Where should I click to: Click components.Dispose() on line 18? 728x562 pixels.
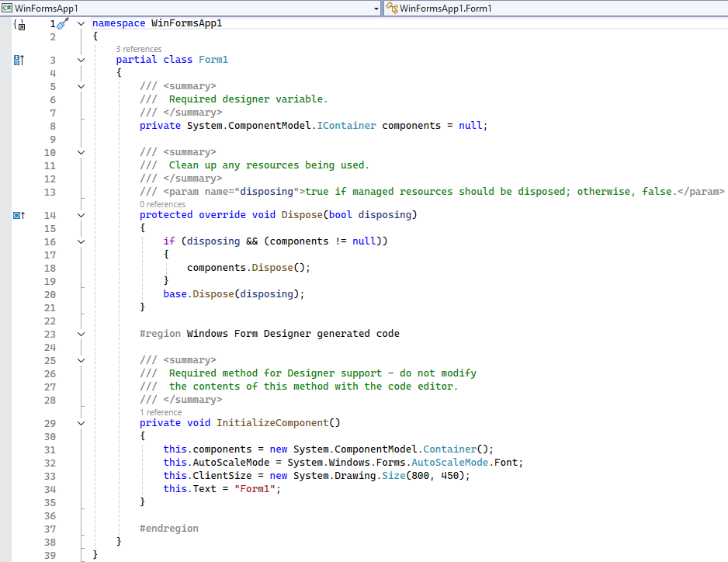tap(248, 268)
